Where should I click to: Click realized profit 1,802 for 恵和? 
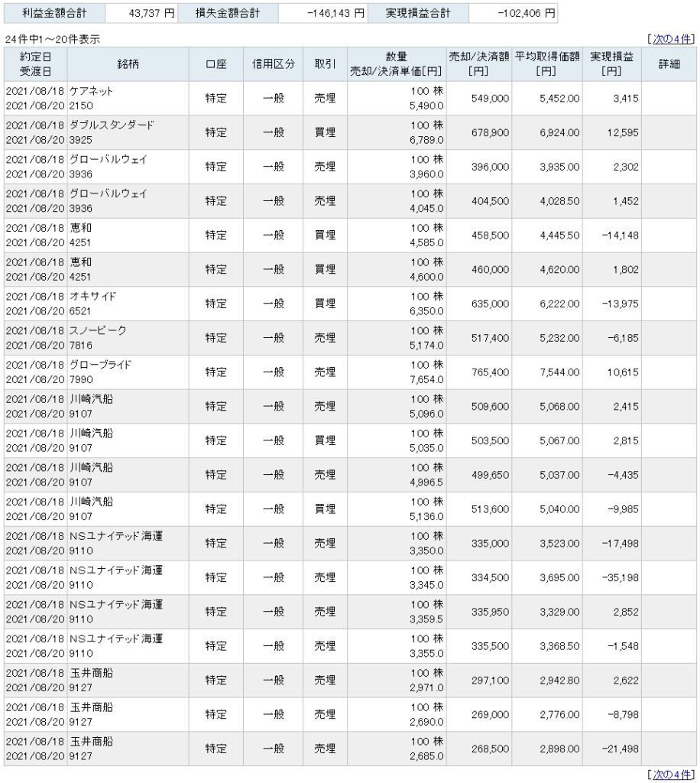point(626,270)
